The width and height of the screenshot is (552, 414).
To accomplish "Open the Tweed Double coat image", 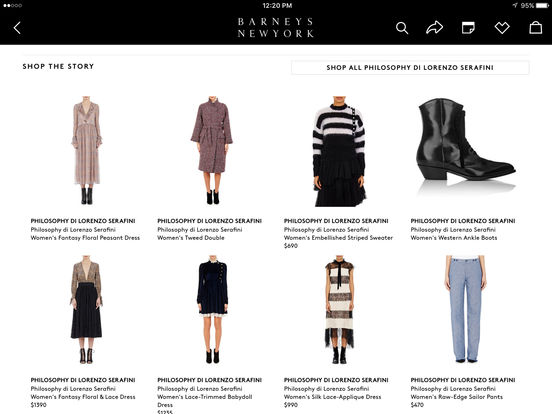I will pos(212,150).
